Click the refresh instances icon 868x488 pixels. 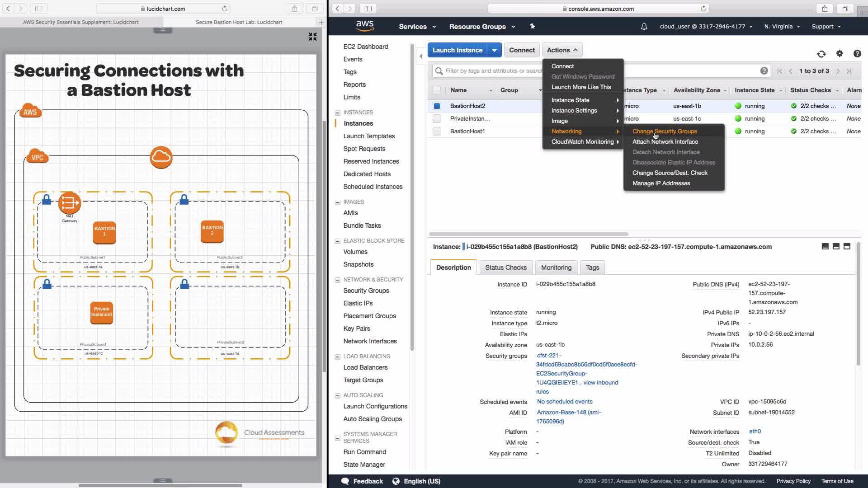coord(821,54)
